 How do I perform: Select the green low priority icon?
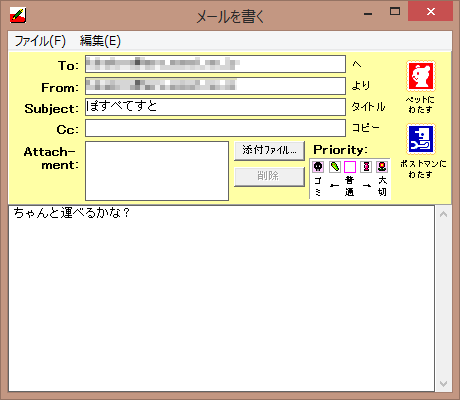[335, 166]
